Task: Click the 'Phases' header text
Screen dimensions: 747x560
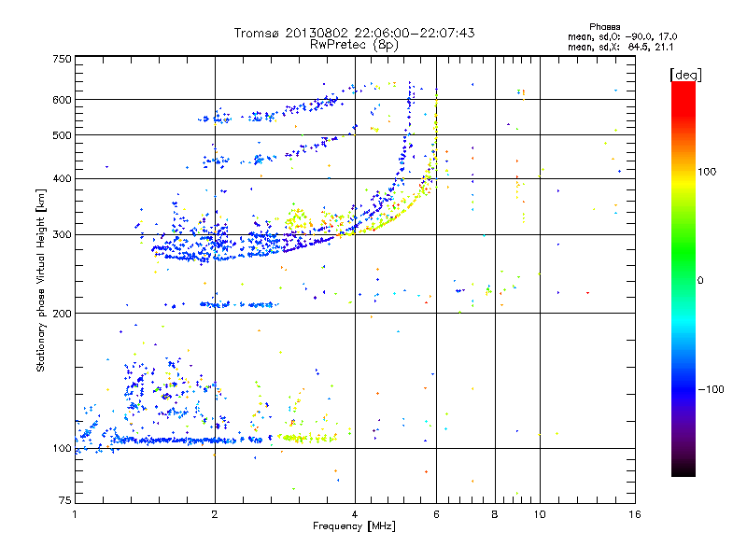Action: click(x=604, y=27)
